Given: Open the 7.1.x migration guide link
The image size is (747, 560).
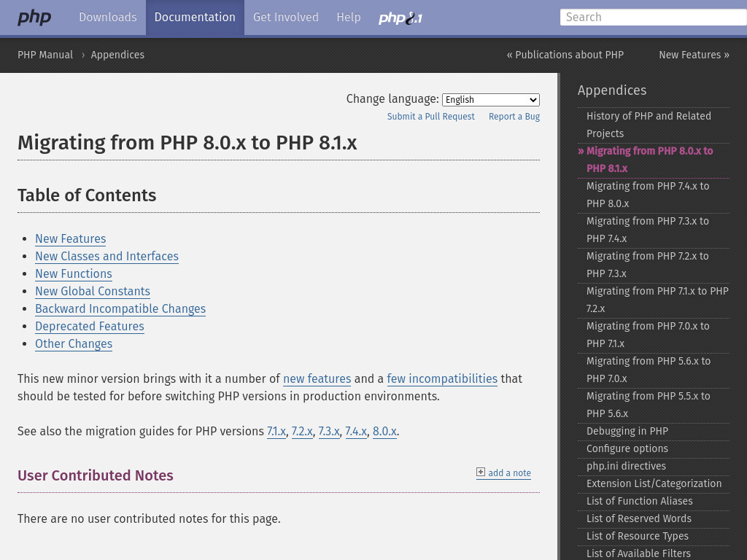Looking at the screenshot, I should (x=276, y=432).
